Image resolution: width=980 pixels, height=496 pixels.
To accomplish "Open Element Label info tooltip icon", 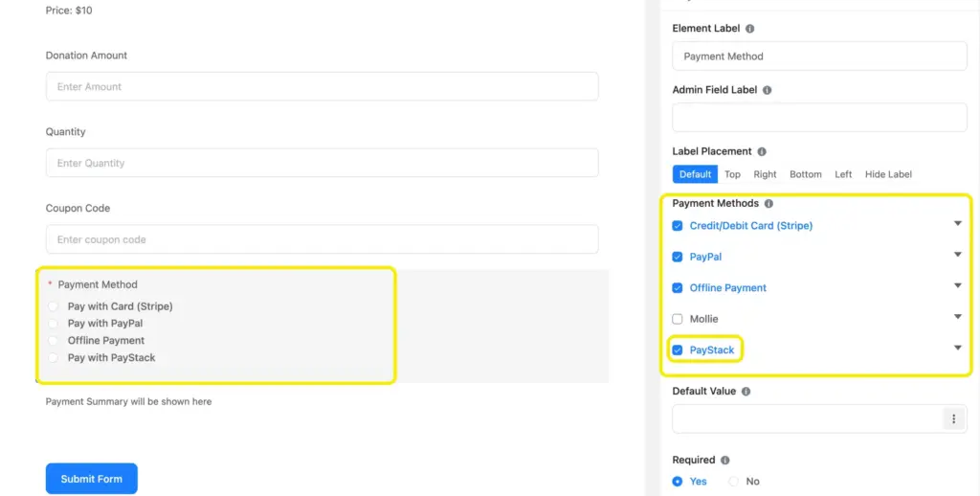I will pos(750,29).
